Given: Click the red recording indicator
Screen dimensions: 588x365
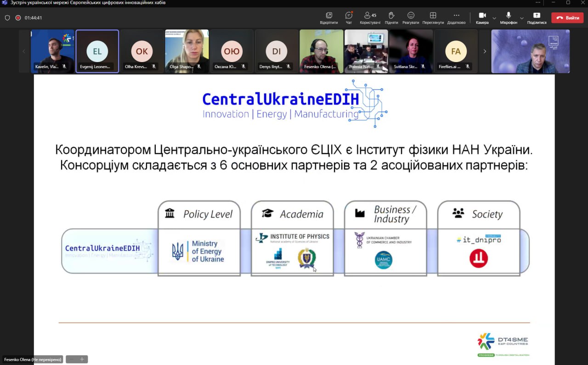Looking at the screenshot, I should pos(18,18).
